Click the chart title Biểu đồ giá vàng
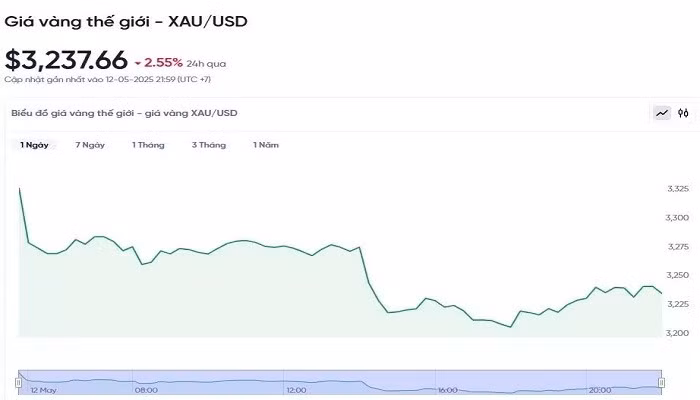Viewport: 700px width, 400px height. pyautogui.click(x=124, y=113)
